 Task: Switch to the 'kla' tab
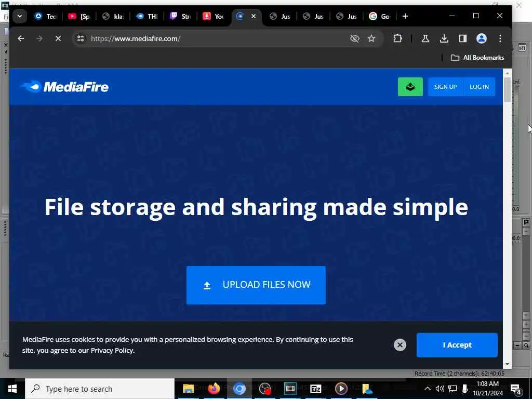pos(113,16)
